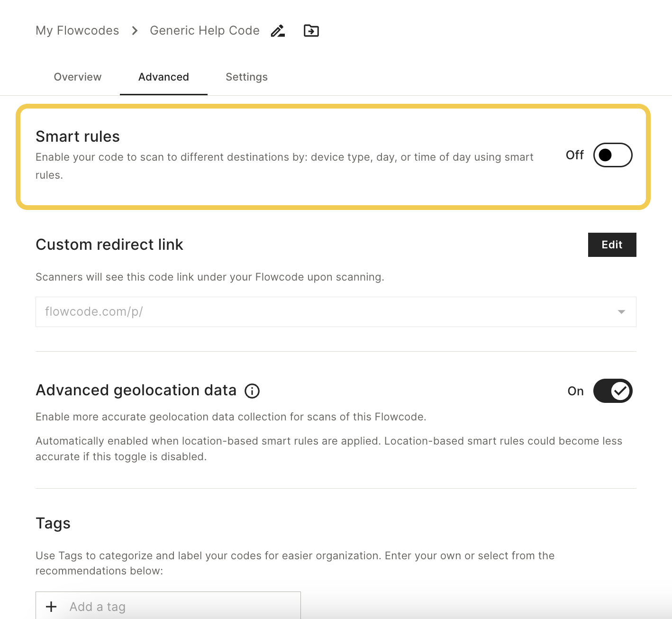This screenshot has height=619, width=672.
Task: Turn on the Smart rules toggle
Action: (613, 155)
